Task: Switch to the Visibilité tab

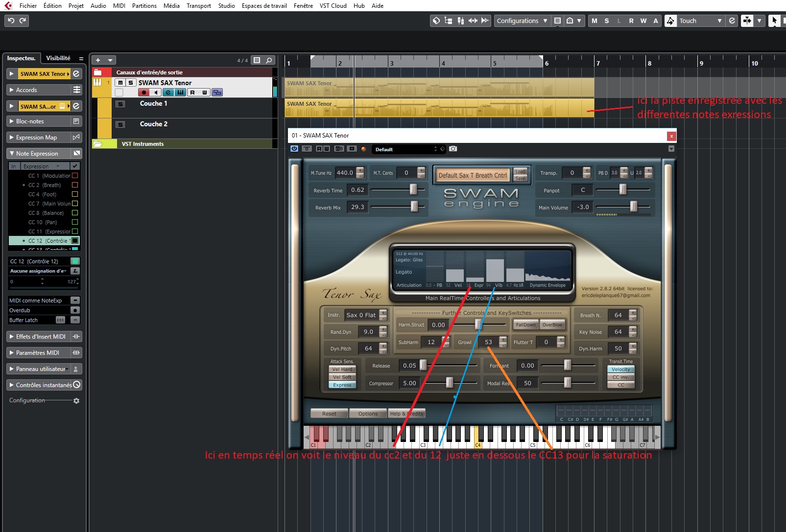Action: (58, 58)
